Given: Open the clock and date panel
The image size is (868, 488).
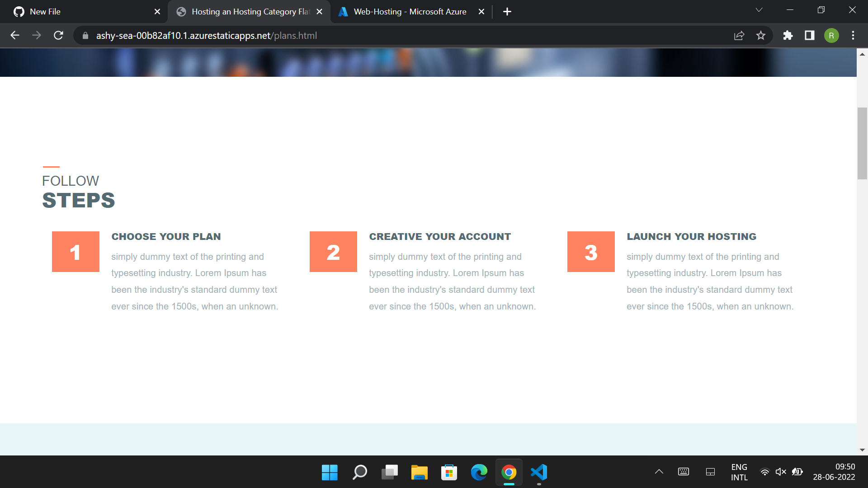Looking at the screenshot, I should click(834, 472).
